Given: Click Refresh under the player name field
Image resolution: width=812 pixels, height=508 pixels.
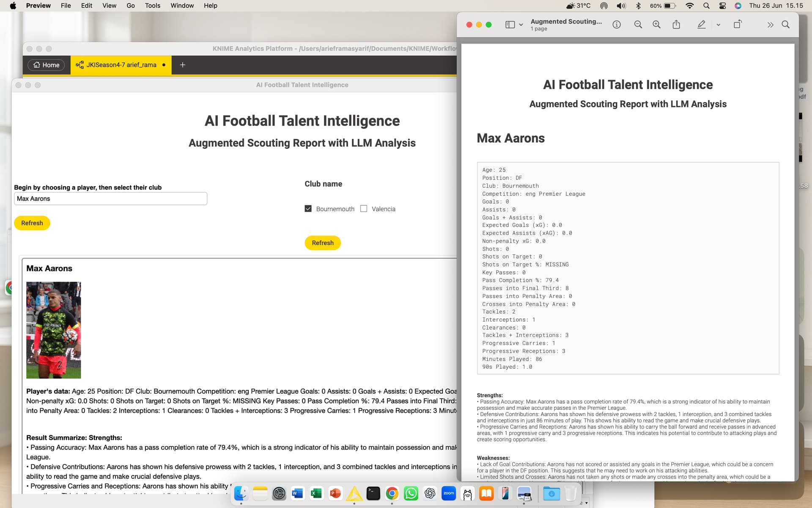Looking at the screenshot, I should coord(32,223).
